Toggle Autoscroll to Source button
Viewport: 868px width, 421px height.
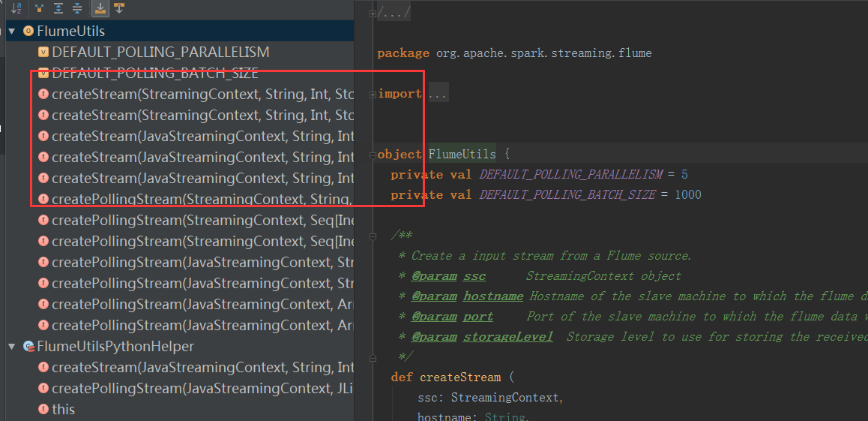(100, 8)
